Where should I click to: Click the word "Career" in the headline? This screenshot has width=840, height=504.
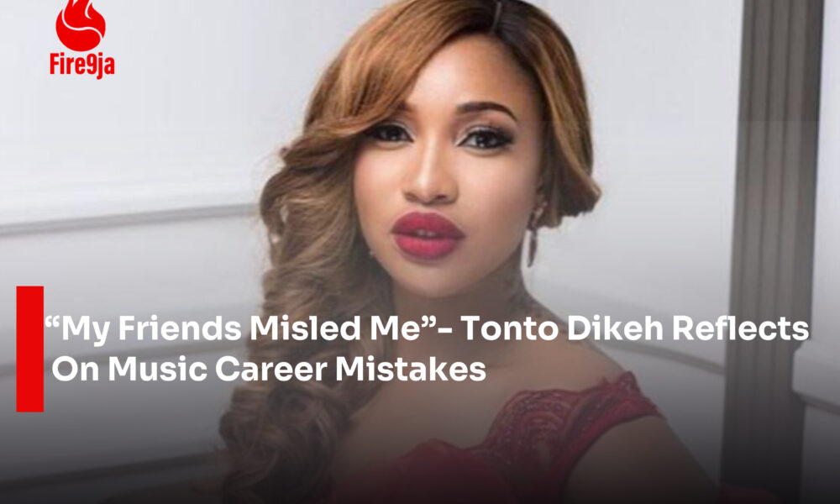pyautogui.click(x=271, y=369)
